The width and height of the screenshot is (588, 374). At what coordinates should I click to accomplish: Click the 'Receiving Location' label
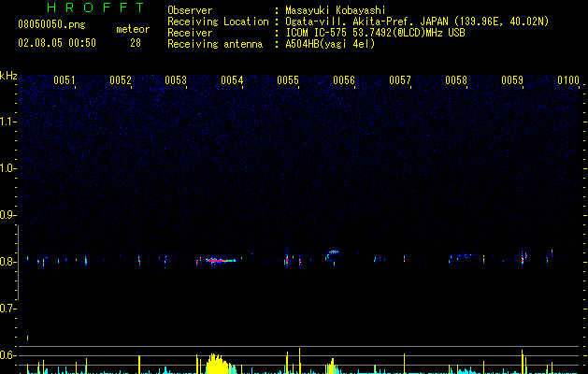tap(218, 22)
